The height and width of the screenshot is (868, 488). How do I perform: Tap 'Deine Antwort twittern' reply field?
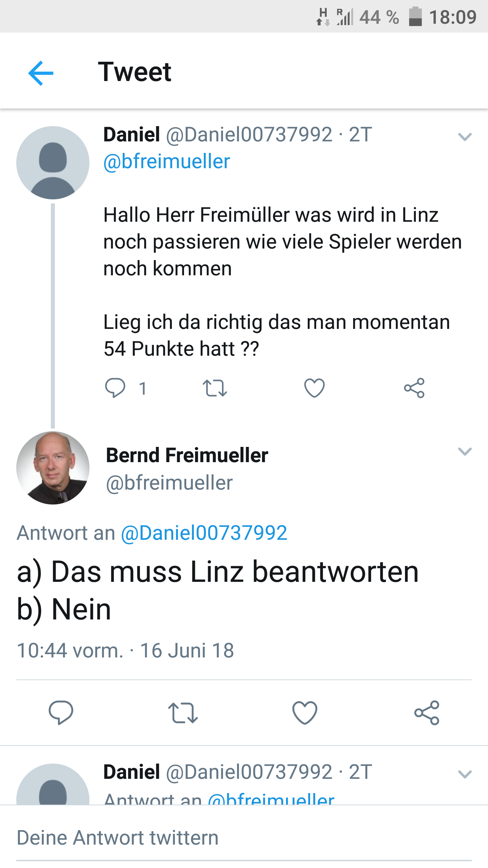click(117, 838)
